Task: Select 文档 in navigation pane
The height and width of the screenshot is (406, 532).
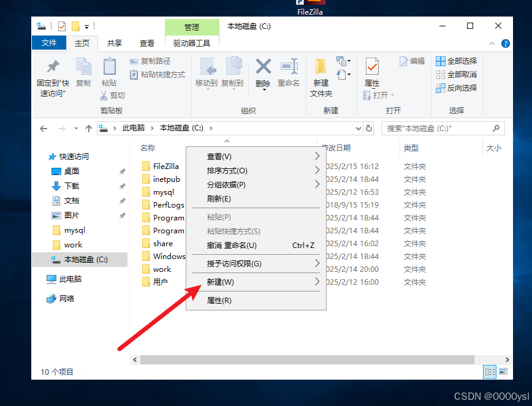Action: pos(72,201)
